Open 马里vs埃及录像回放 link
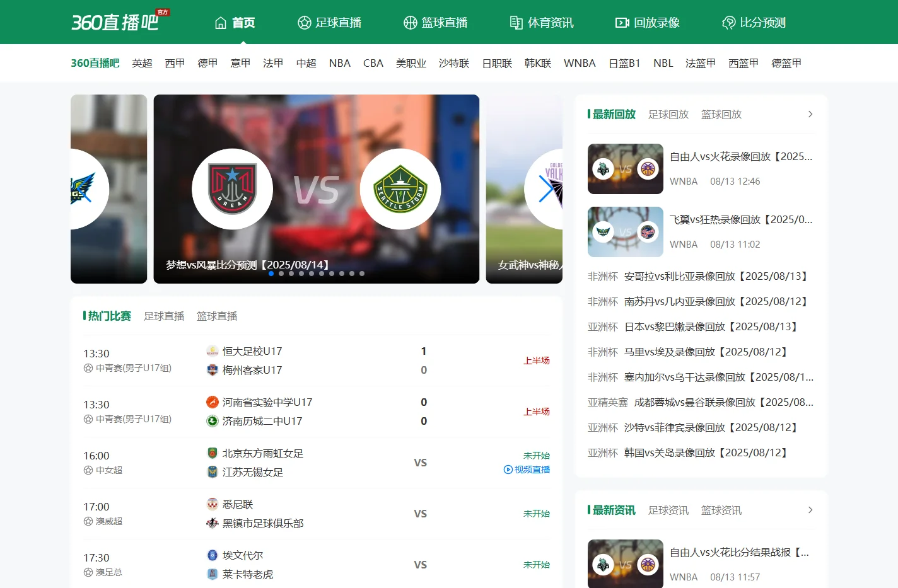Viewport: 898px width, 588px height. 708,352
